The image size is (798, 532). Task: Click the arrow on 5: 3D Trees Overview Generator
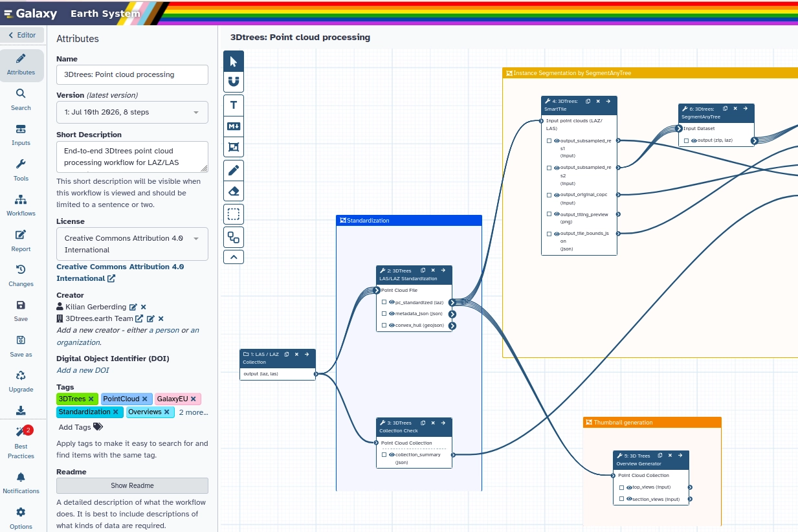click(680, 456)
